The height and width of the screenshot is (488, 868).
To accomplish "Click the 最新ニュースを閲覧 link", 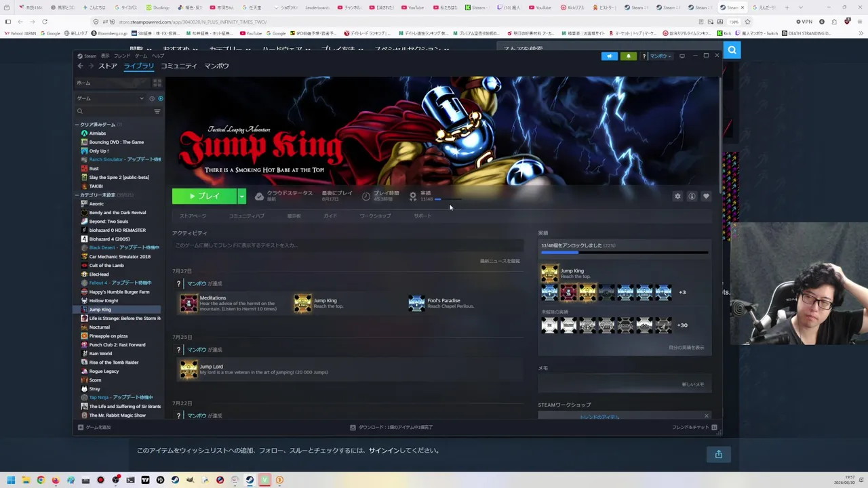I will tap(500, 261).
